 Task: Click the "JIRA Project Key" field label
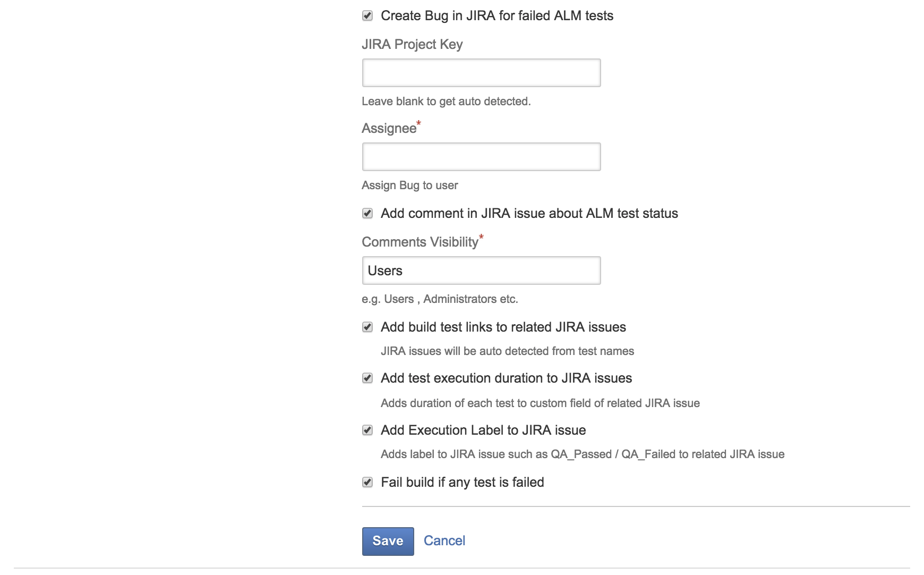pos(412,45)
